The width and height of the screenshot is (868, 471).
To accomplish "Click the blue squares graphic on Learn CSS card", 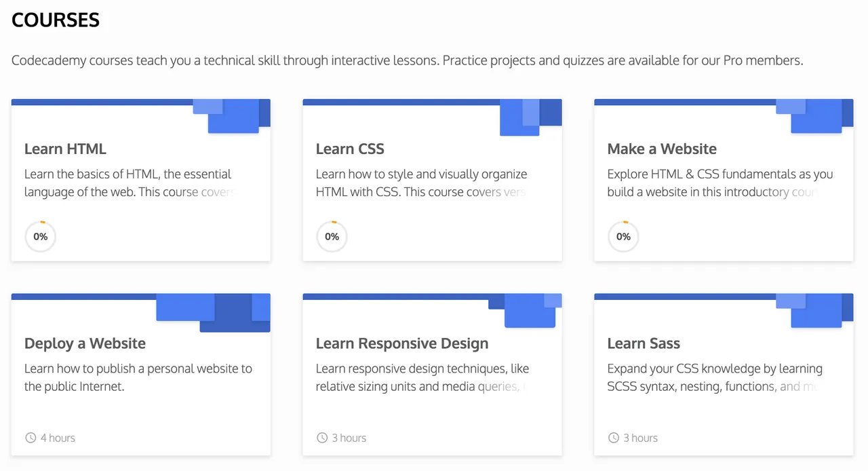I will pos(531,117).
